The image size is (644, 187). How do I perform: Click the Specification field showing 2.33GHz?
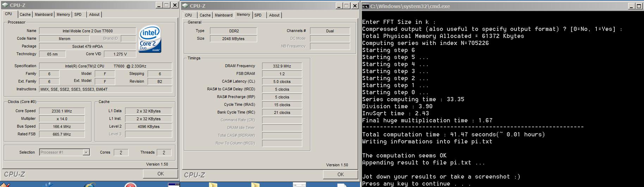point(106,66)
